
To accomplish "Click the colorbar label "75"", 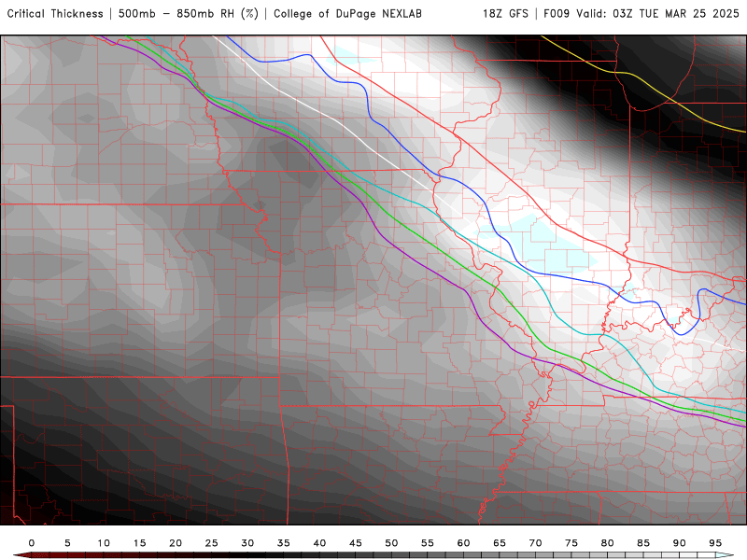I will click(x=571, y=543).
